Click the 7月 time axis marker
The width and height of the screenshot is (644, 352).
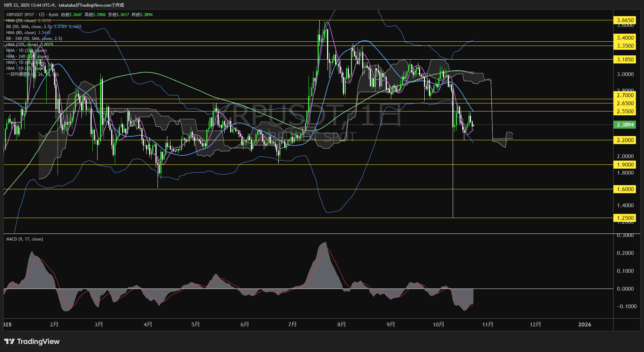(x=292, y=325)
